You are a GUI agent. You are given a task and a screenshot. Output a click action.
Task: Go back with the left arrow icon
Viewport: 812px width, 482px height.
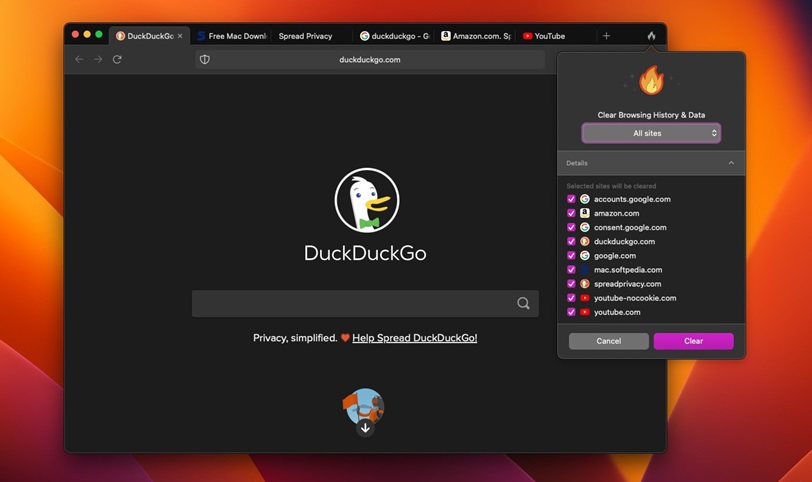(79, 60)
